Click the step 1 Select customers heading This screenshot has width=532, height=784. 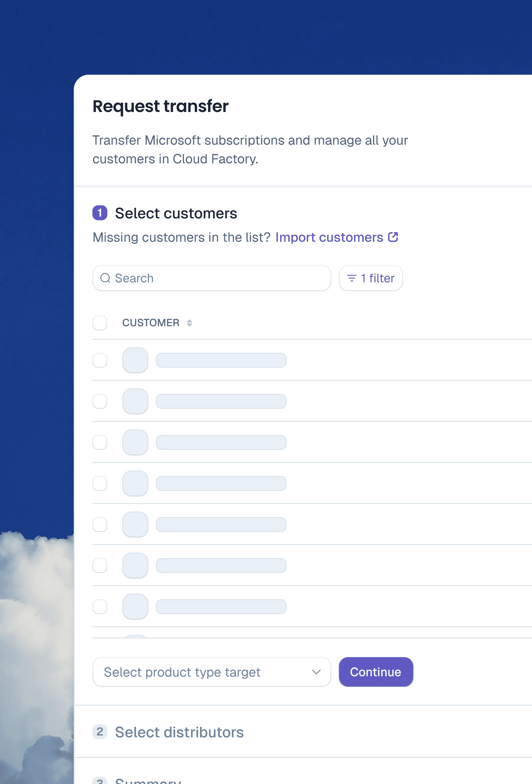pos(176,213)
